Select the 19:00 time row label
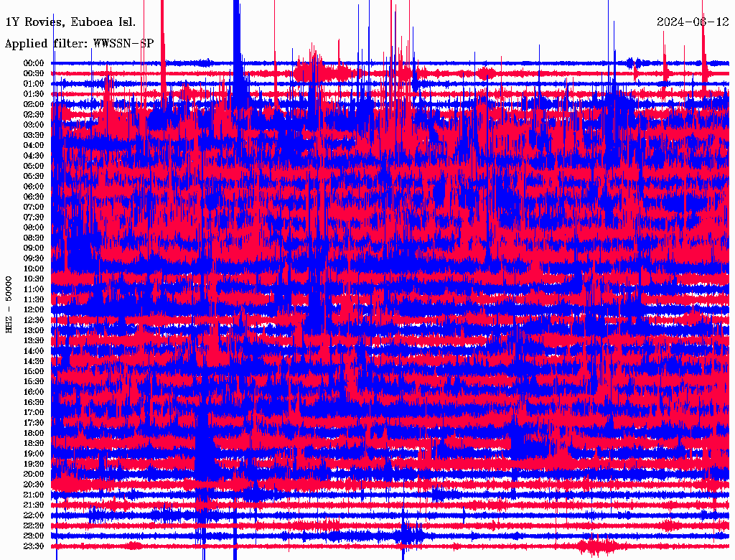Viewport: 735px width, 560px height. 34,454
